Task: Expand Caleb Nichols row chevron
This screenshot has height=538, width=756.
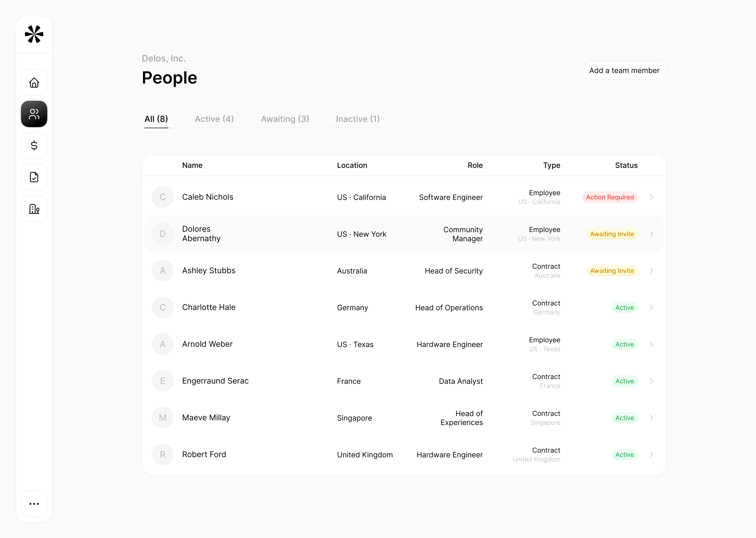Action: (651, 197)
